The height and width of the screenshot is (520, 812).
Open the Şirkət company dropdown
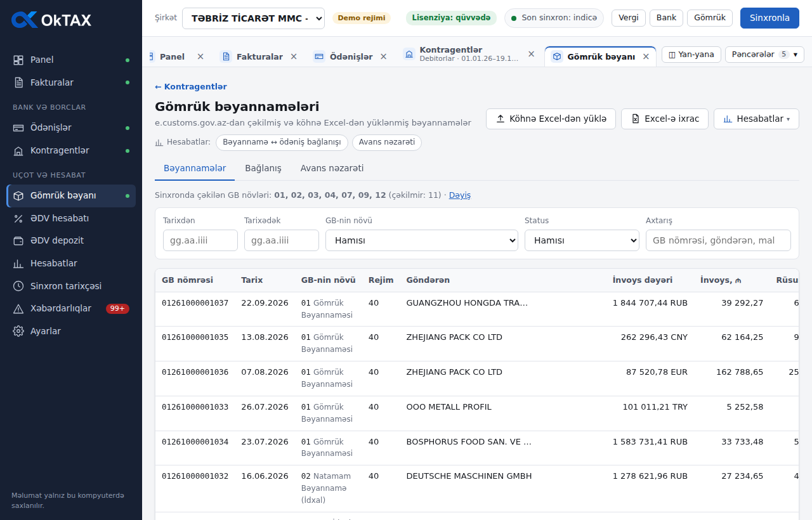coord(253,18)
